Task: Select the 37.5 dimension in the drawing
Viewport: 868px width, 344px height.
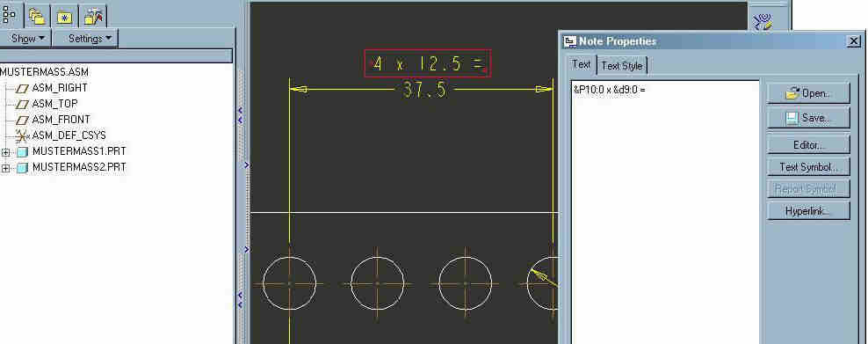Action: 424,91
